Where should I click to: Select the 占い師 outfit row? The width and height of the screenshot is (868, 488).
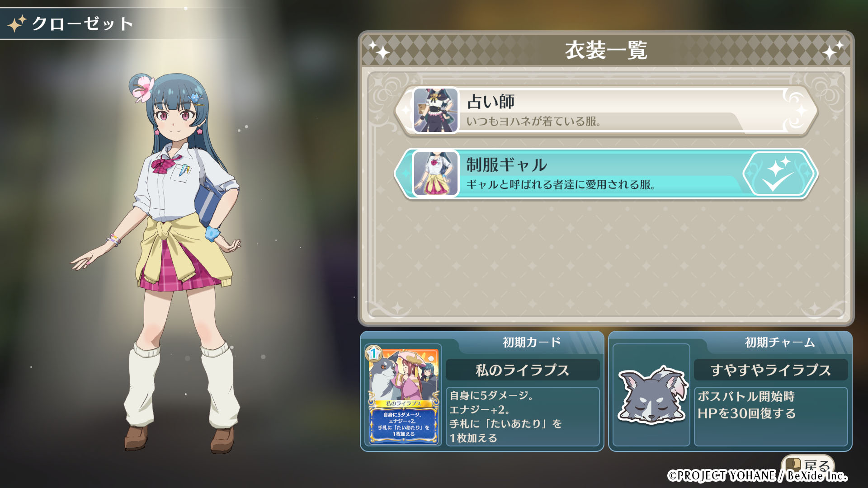tap(606, 111)
